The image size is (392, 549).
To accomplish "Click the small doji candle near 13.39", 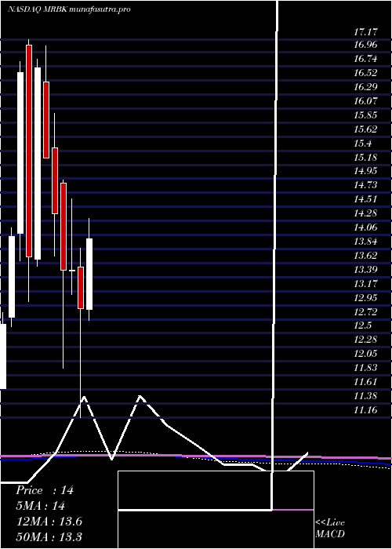I will click(x=72, y=271).
